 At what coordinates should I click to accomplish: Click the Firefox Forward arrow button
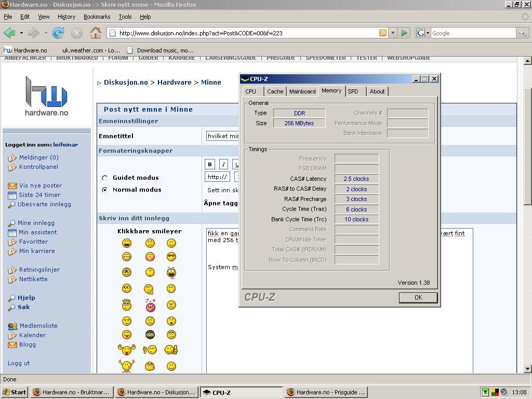(x=33, y=33)
